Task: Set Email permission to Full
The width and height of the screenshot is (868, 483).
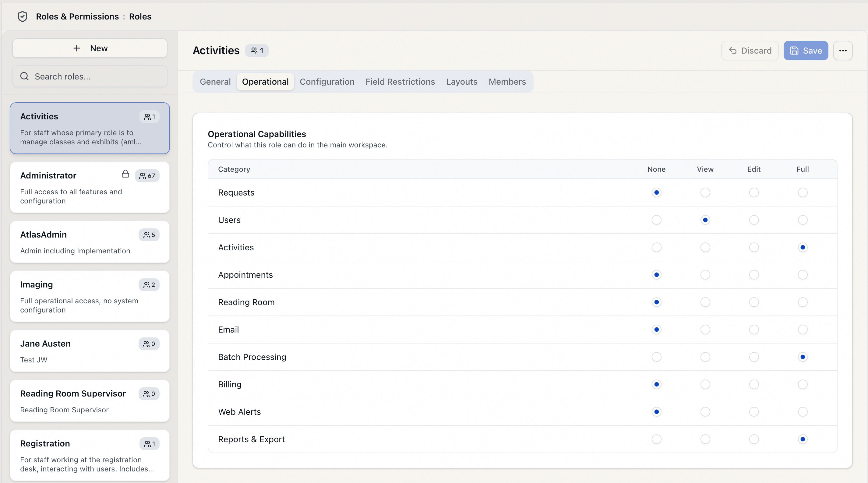Action: [x=803, y=330]
